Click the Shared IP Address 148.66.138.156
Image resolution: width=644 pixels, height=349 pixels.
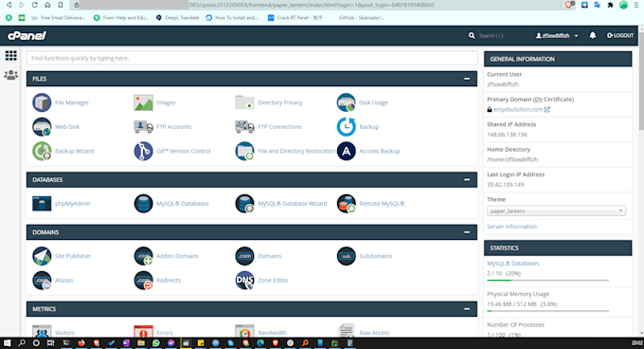(x=507, y=135)
